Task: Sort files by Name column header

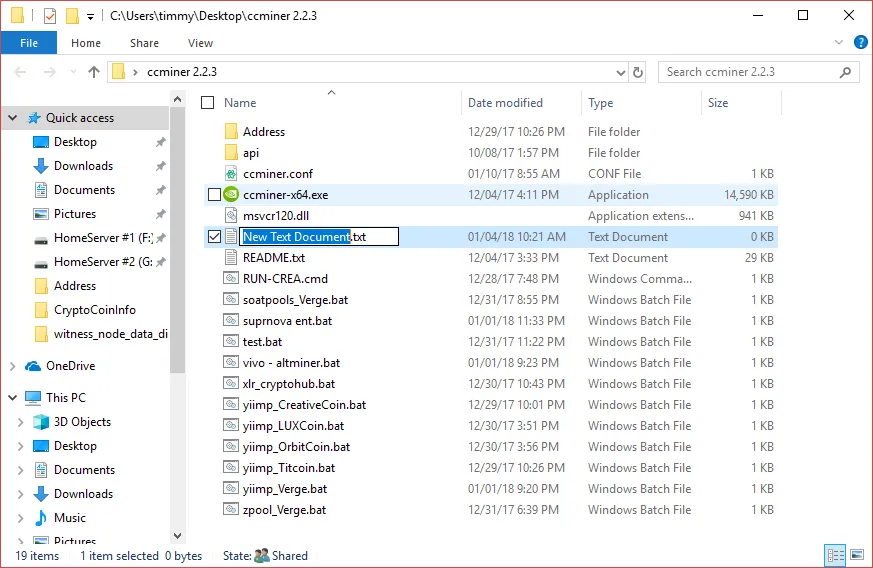Action: tap(240, 102)
